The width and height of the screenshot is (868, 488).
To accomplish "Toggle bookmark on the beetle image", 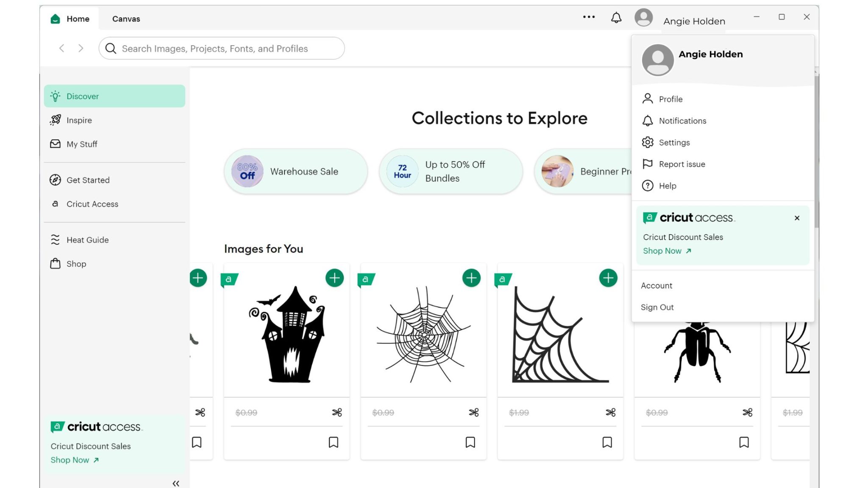I will point(744,442).
